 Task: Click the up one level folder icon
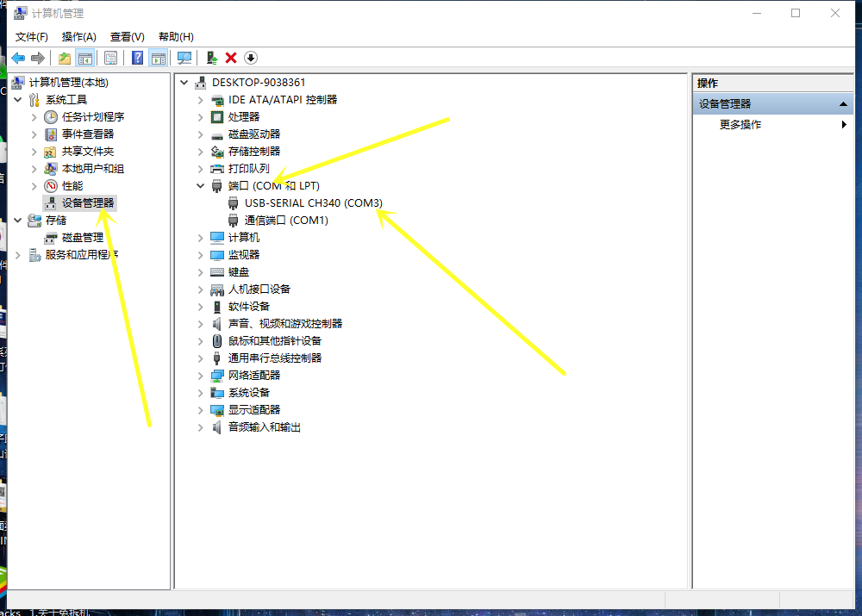65,58
